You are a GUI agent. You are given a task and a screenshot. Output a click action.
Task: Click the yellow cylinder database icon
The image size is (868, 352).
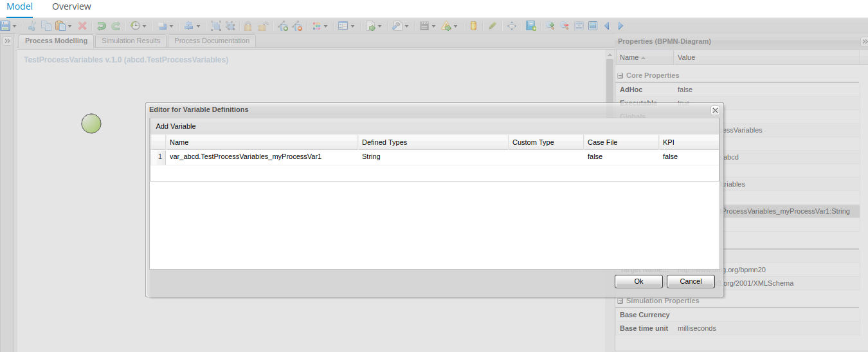pyautogui.click(x=473, y=26)
